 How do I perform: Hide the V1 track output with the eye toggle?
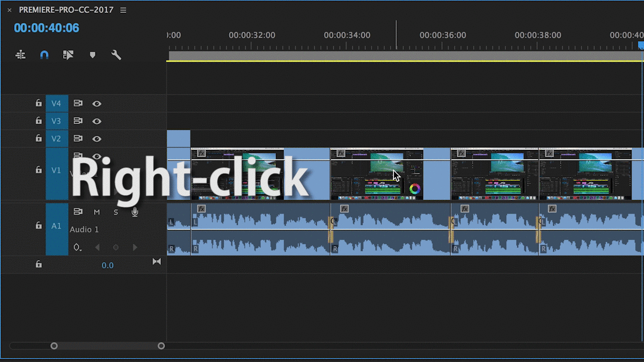coord(97,156)
